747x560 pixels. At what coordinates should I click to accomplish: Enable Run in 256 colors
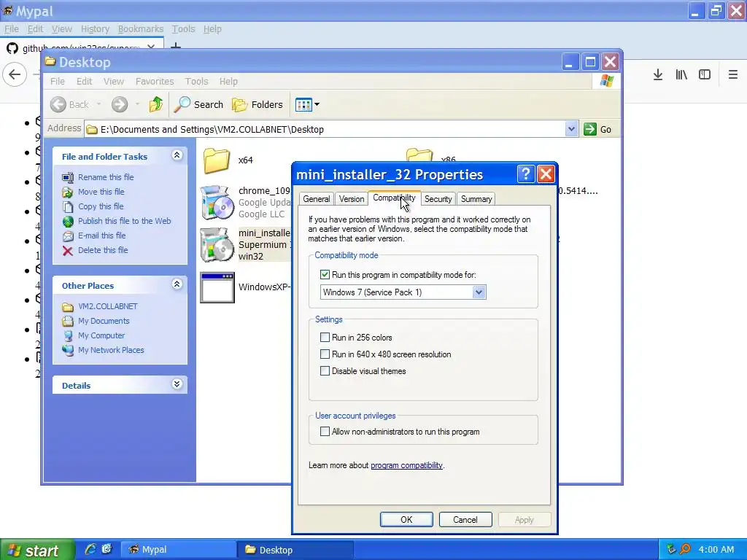tap(325, 338)
